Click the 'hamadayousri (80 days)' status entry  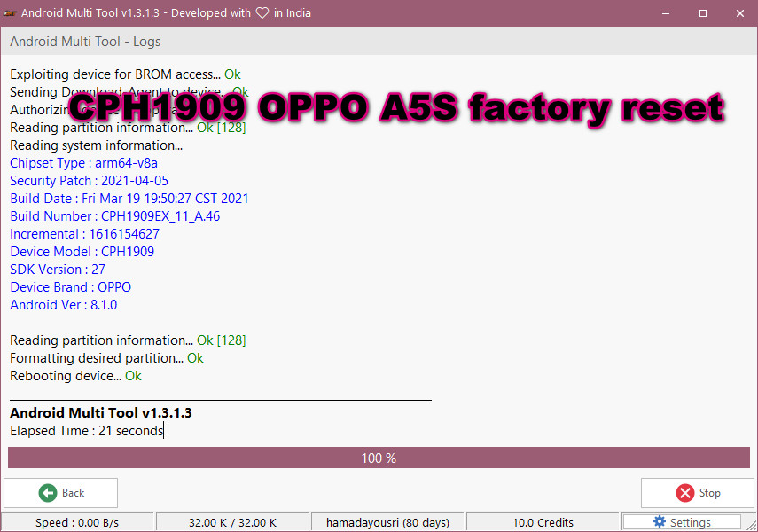[x=387, y=522]
